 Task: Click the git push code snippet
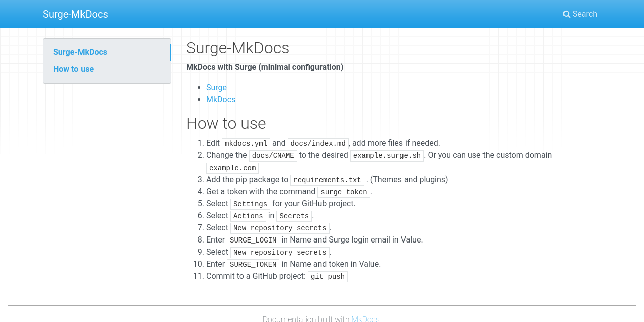point(327,276)
